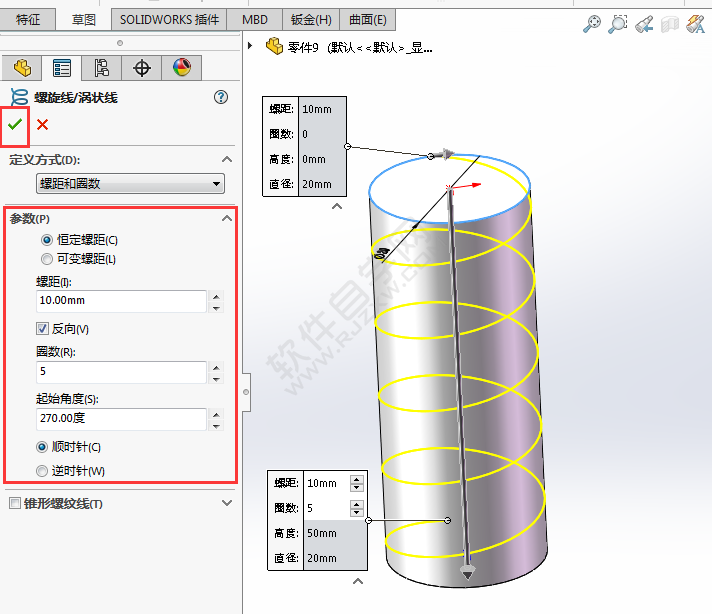Open the 螺距和圈数 definition dropdown

pyautogui.click(x=130, y=183)
